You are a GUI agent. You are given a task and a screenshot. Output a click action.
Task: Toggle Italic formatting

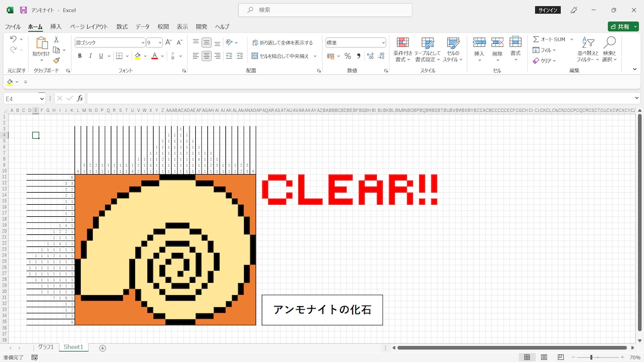[x=90, y=56]
